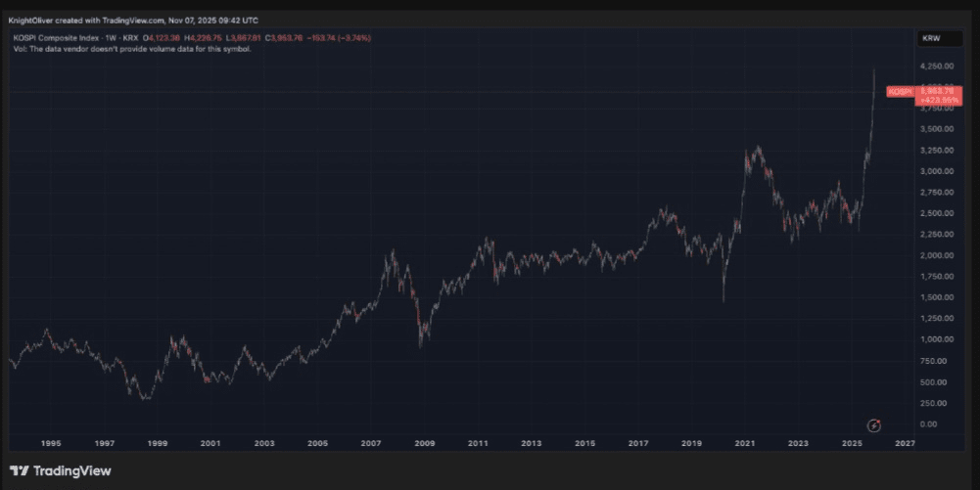Click the 4,250.00 price scale label
The width and height of the screenshot is (980, 490).
[937, 66]
